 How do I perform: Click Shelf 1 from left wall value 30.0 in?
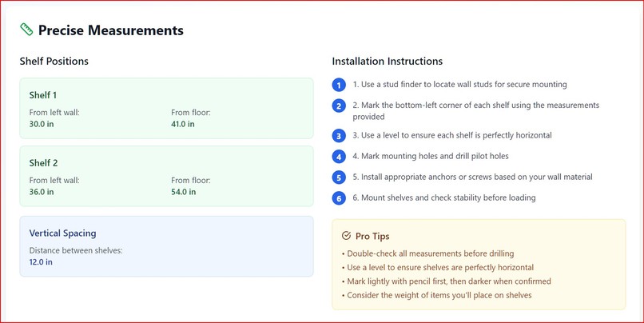[42, 124]
